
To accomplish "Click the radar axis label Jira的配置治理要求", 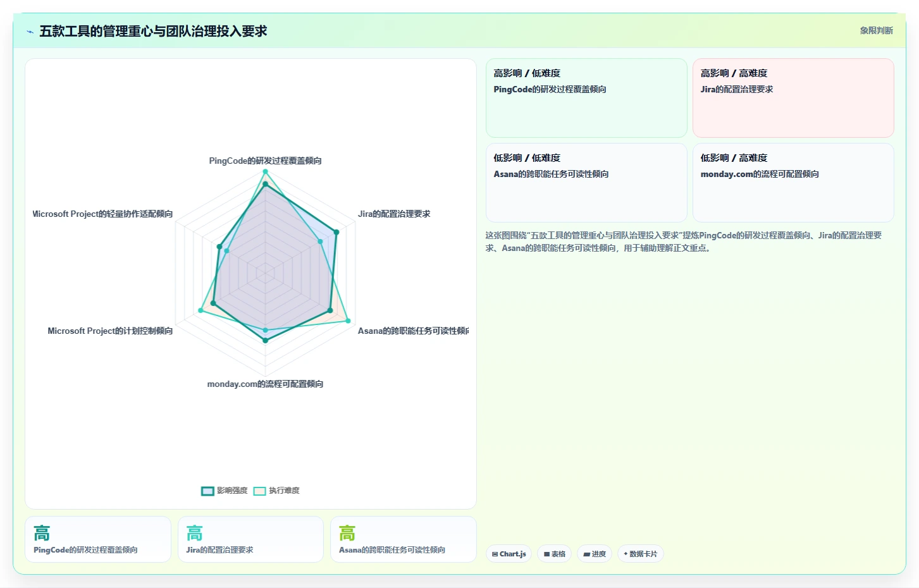I will (x=394, y=214).
